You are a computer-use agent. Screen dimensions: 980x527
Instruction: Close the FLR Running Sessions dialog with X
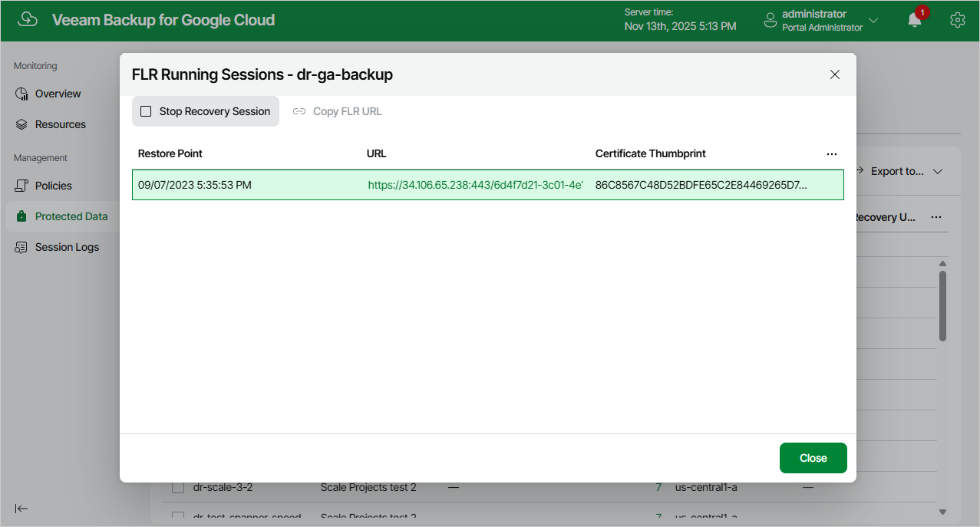835,74
